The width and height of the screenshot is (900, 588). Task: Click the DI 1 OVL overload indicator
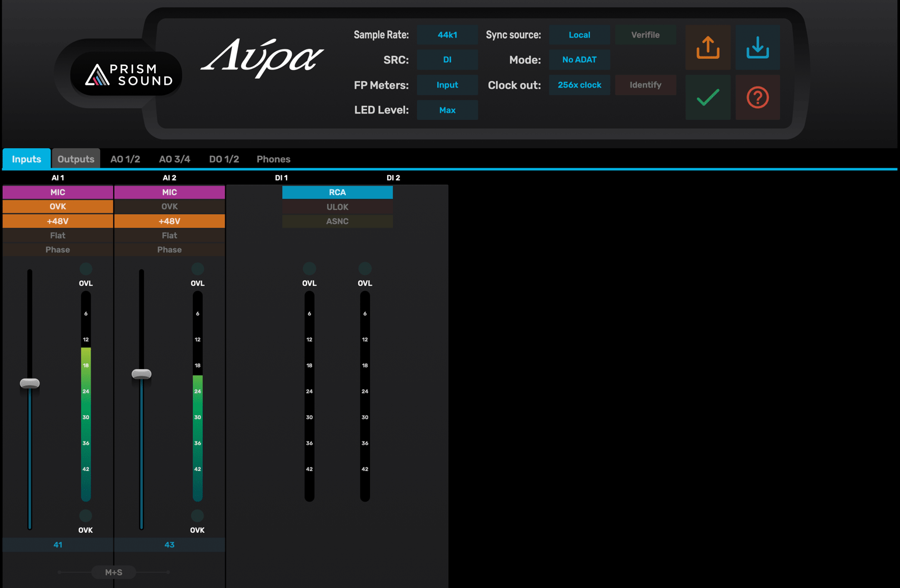[309, 269]
